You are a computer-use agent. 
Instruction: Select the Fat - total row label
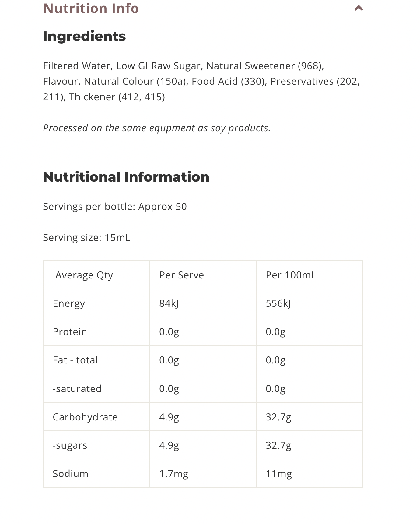tap(75, 360)
